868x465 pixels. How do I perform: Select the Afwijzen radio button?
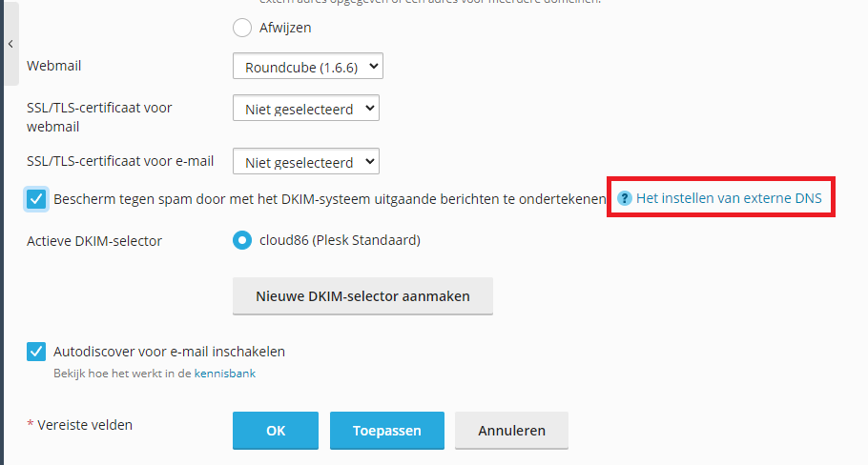pos(242,28)
